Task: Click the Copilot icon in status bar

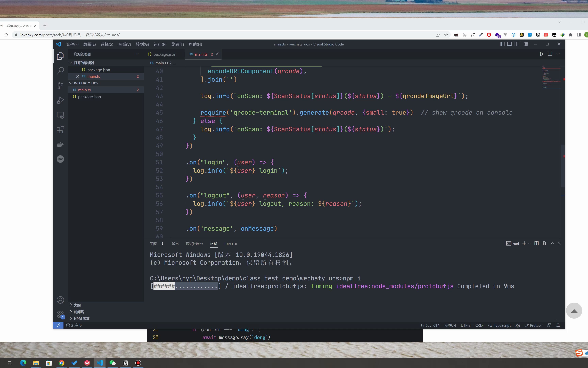Action: pos(518,325)
